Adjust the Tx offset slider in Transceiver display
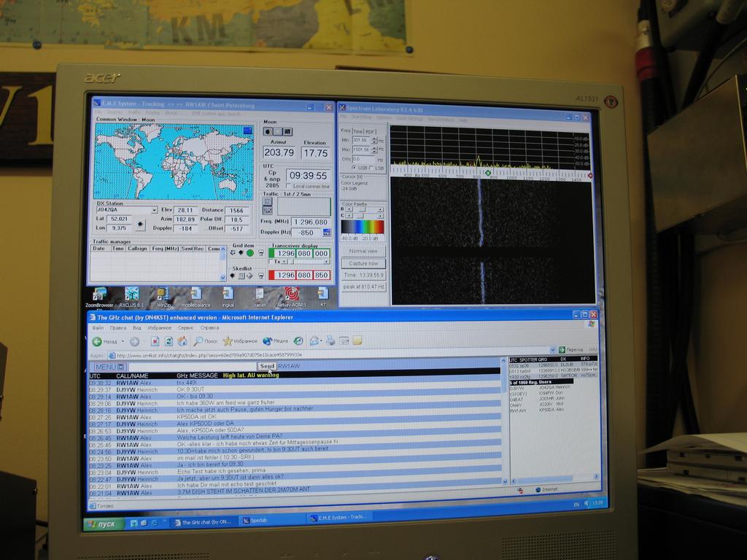Viewport: 747px width, 560px height. tap(305, 262)
